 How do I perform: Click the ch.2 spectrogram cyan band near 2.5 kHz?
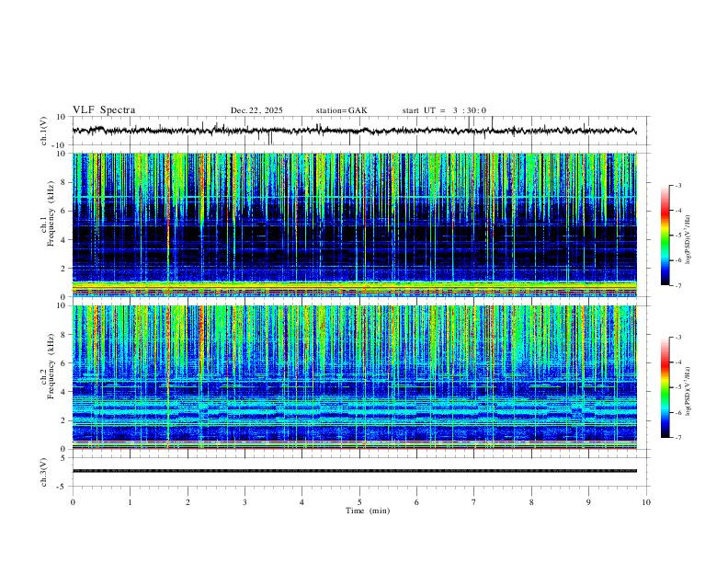click(355, 411)
